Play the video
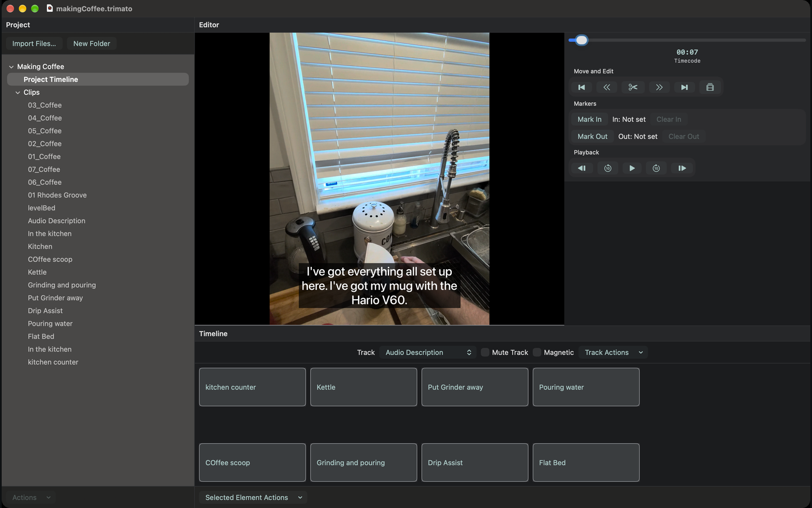 (632, 168)
